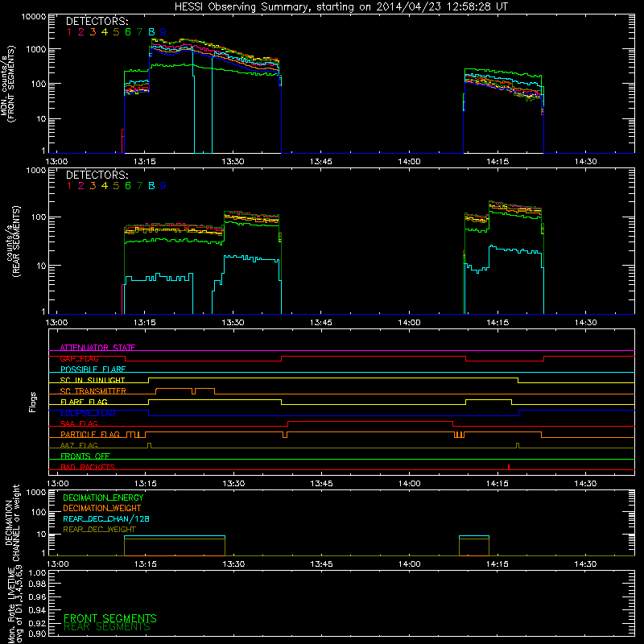The width and height of the screenshot is (644, 644).
Task: Click the 0.92 tick on livetime axis
Action: point(37,622)
